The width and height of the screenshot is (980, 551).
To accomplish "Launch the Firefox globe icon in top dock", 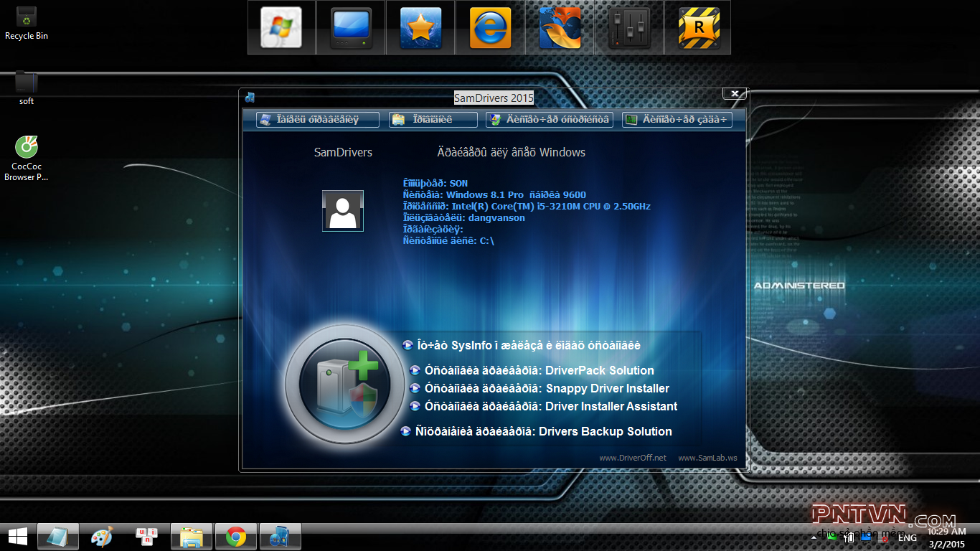I will [x=560, y=27].
